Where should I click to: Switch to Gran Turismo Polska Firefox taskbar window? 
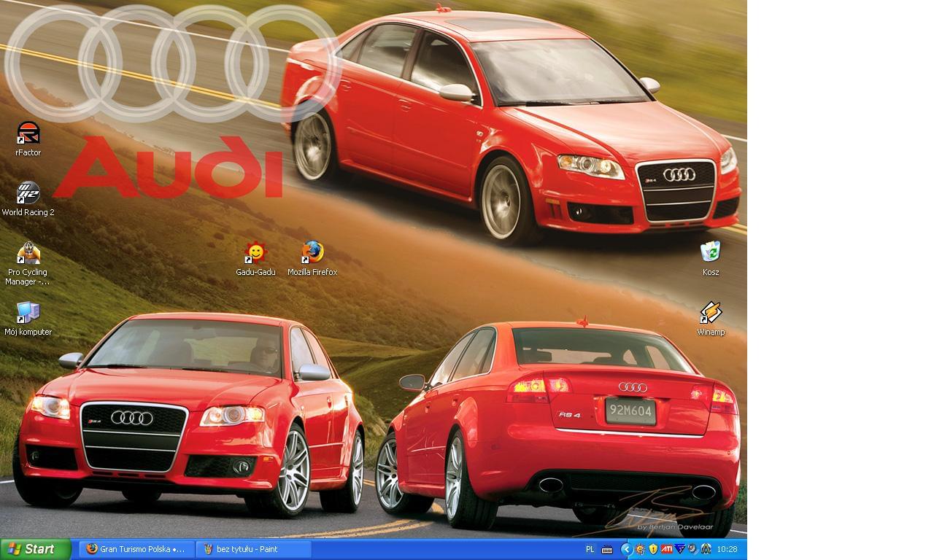tap(136, 549)
